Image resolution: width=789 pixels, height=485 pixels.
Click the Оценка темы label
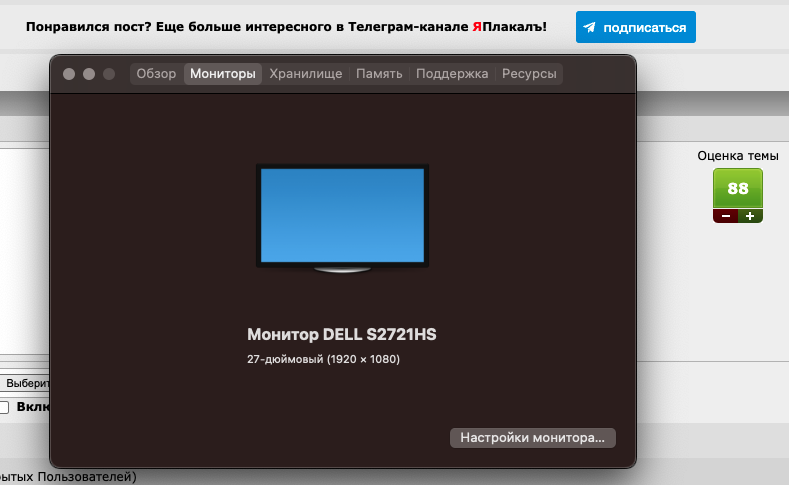pyautogui.click(x=738, y=156)
